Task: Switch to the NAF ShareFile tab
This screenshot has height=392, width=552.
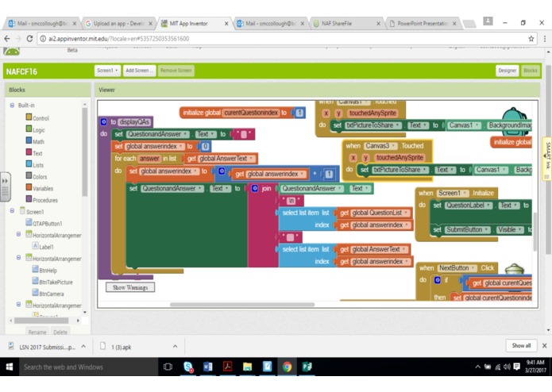Action: click(x=347, y=24)
